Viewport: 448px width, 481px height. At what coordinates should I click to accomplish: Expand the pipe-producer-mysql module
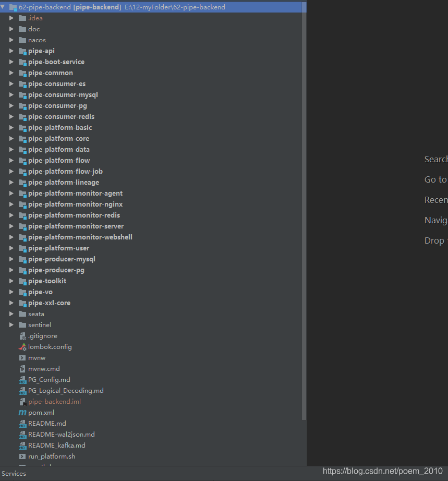coord(11,259)
